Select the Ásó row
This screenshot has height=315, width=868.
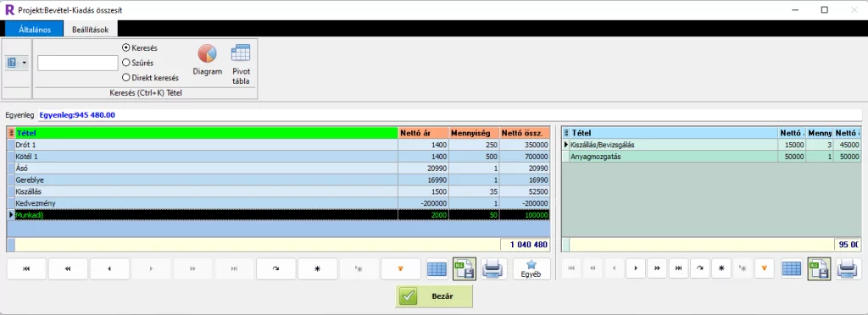click(x=278, y=168)
